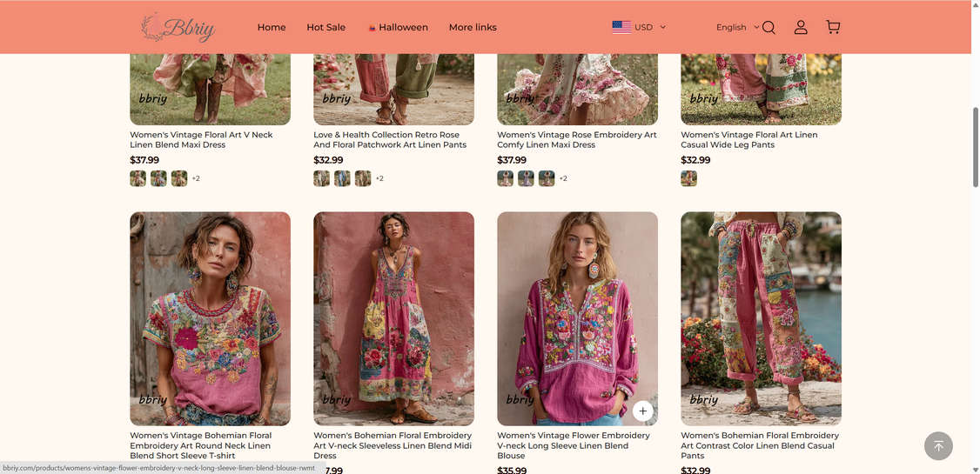Viewport: 980px width, 474px height.
Task: Open Love & Health Collection Patchwork Pants link
Action: (389, 140)
